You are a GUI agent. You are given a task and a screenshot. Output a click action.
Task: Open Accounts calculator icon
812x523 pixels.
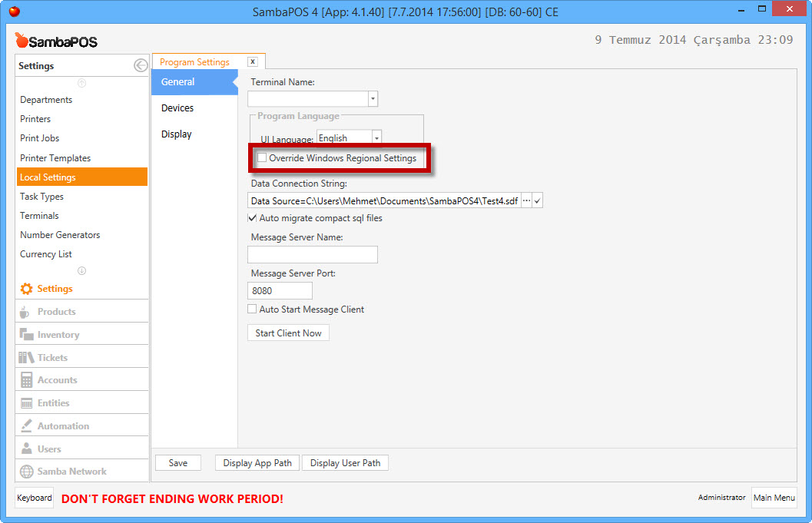[26, 380]
